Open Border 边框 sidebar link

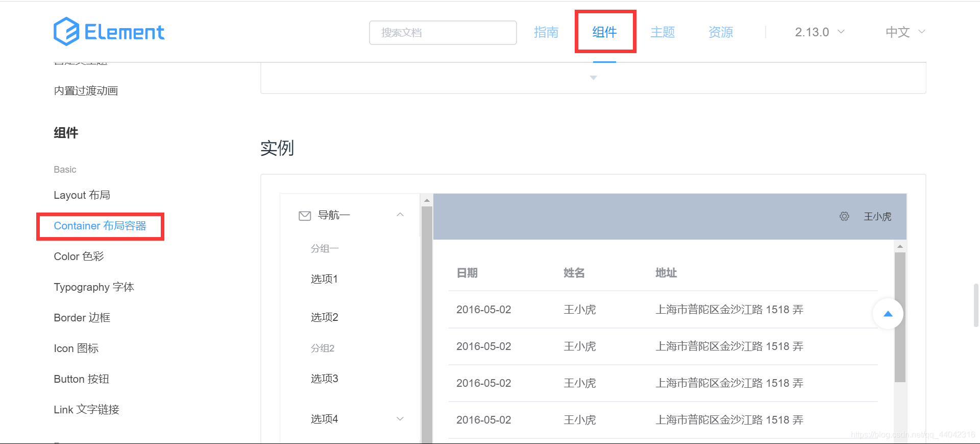point(82,318)
